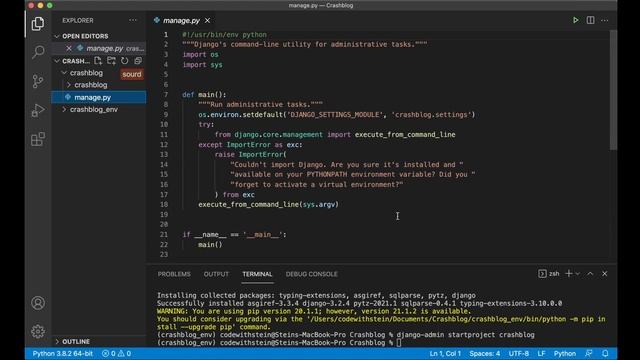Open editor more actions ellipsis

[604, 20]
